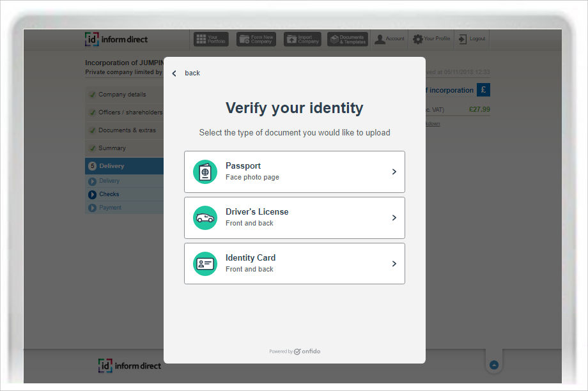The height and width of the screenshot is (391, 588).
Task: Open the Checks sub-step
Action: (x=109, y=194)
